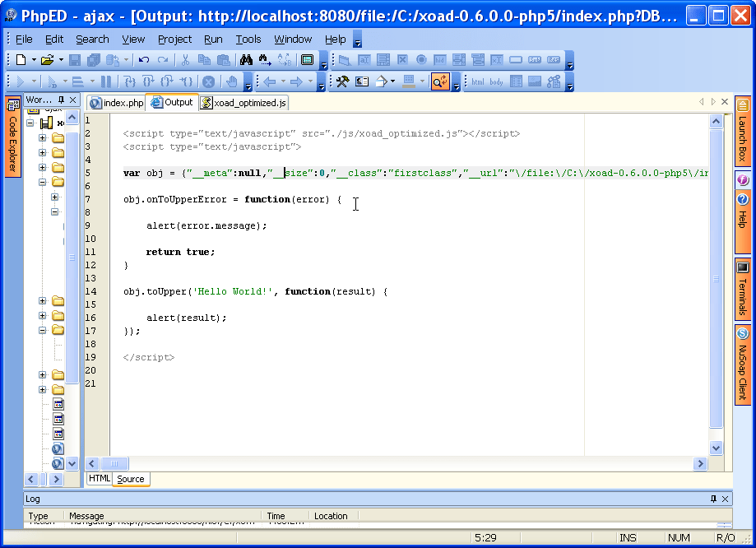Open settings with hammer and wrench icon

pos(342,81)
